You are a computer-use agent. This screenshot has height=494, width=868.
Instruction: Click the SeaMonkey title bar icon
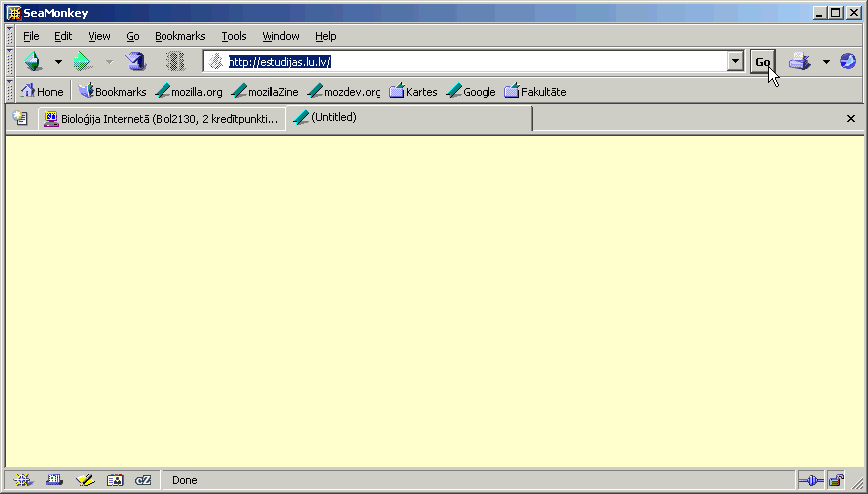coord(14,13)
